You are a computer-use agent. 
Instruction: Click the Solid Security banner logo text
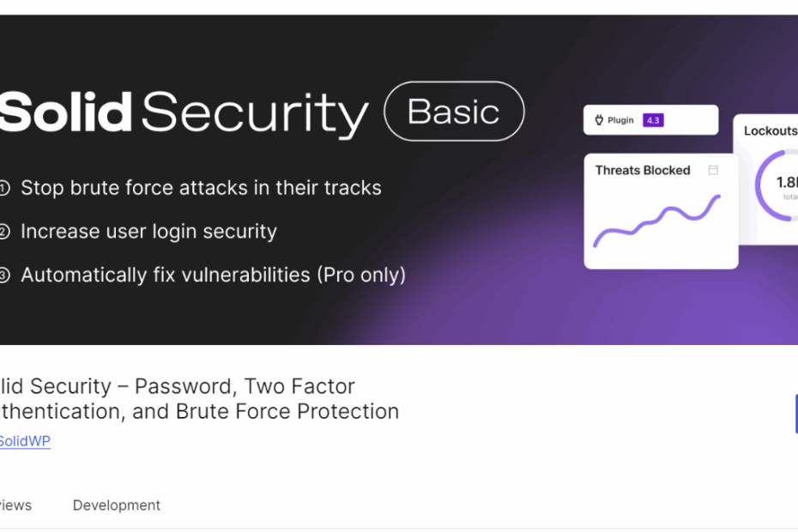pyautogui.click(x=184, y=112)
